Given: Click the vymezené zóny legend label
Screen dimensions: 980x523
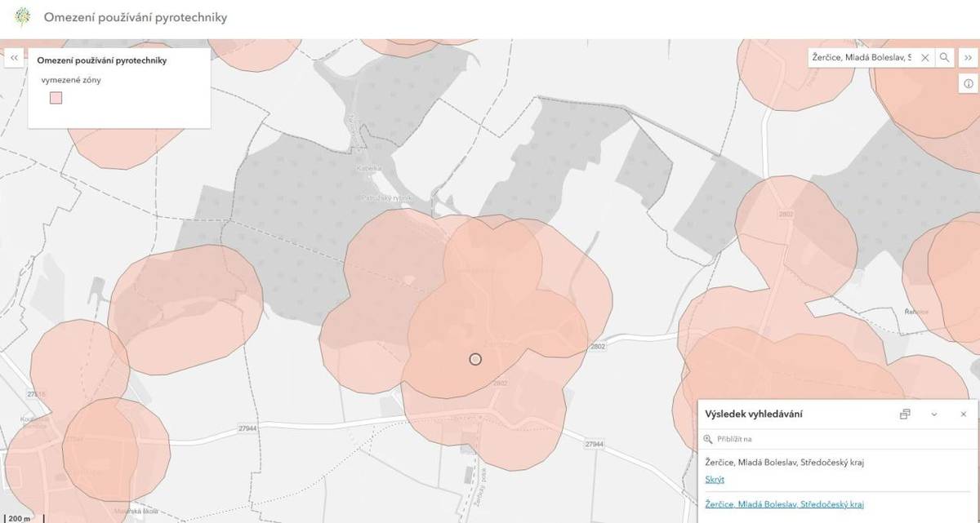Looking at the screenshot, I should (71, 80).
